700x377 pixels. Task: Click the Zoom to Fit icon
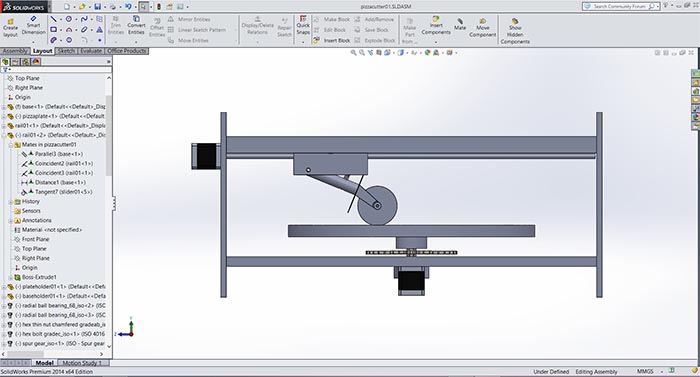[x=353, y=53]
